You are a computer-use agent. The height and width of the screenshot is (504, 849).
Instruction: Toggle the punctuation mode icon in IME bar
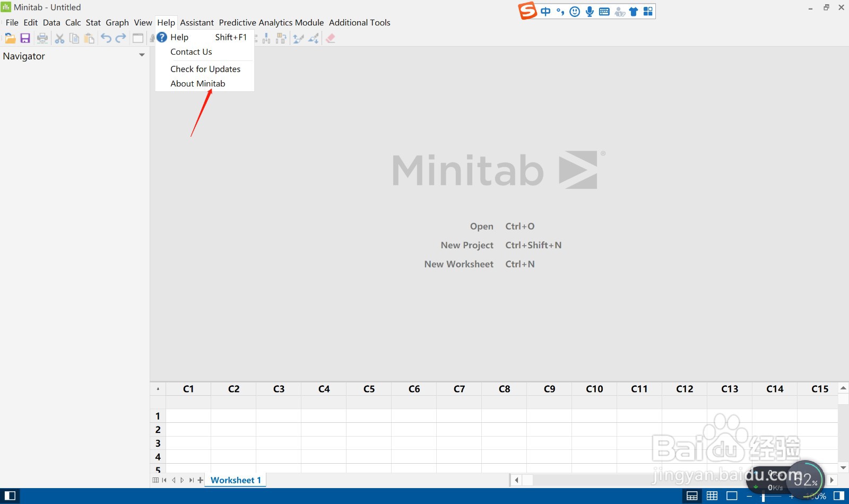click(560, 12)
